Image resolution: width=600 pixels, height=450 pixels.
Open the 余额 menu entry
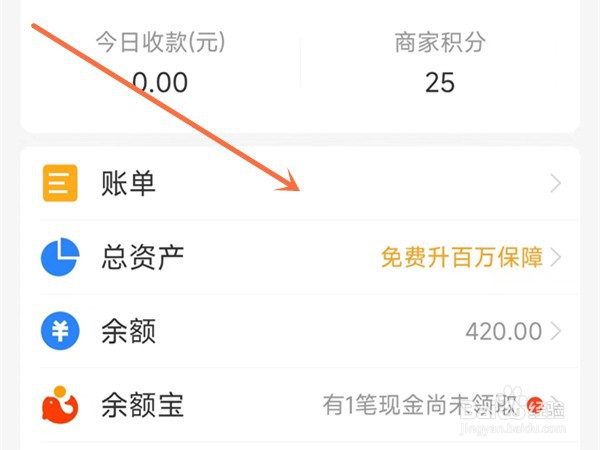300,331
